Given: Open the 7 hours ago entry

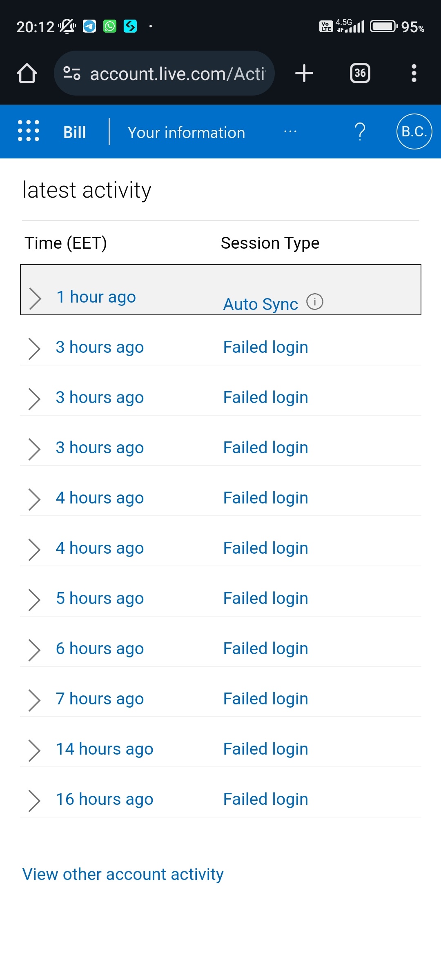Looking at the screenshot, I should pos(100,699).
